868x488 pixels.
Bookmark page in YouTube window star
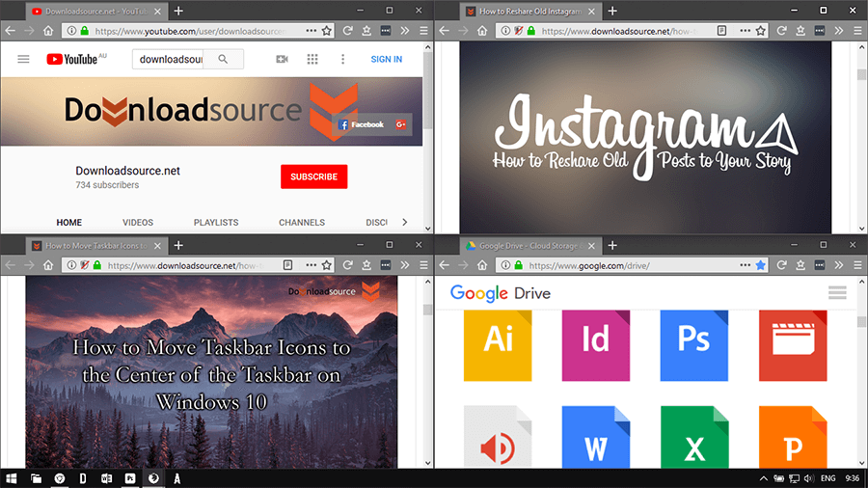click(327, 31)
